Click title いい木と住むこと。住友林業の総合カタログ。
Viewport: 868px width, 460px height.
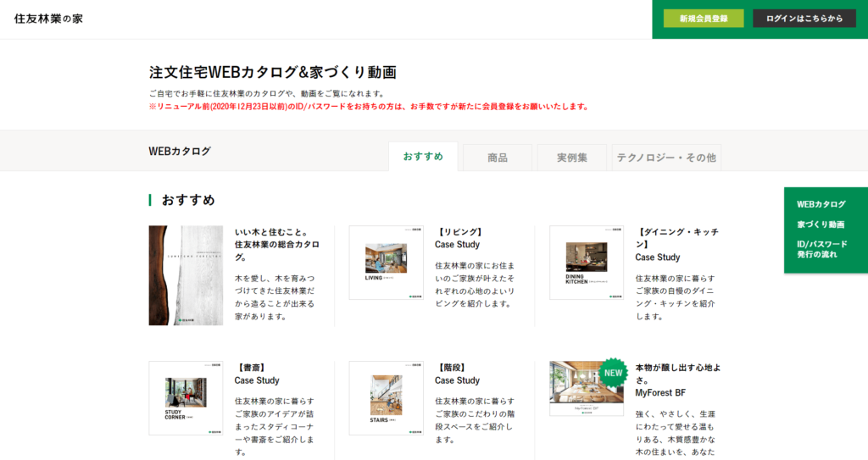[277, 245]
